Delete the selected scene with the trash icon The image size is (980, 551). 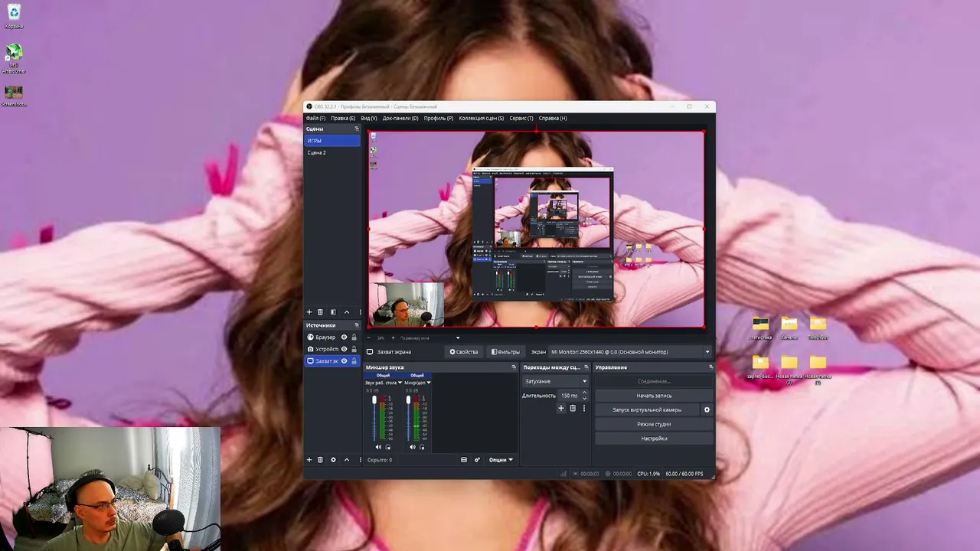pos(320,312)
